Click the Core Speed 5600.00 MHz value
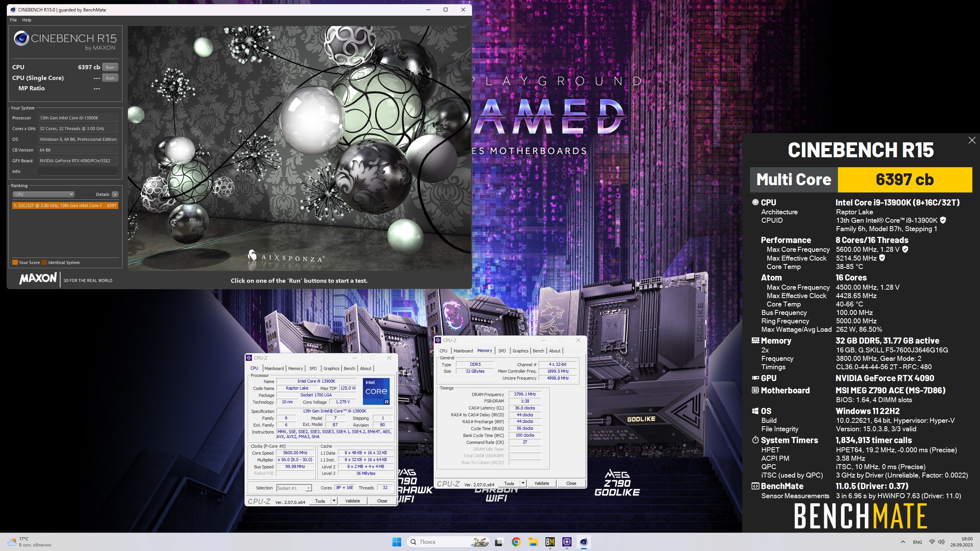Image resolution: width=980 pixels, height=551 pixels. tap(295, 453)
